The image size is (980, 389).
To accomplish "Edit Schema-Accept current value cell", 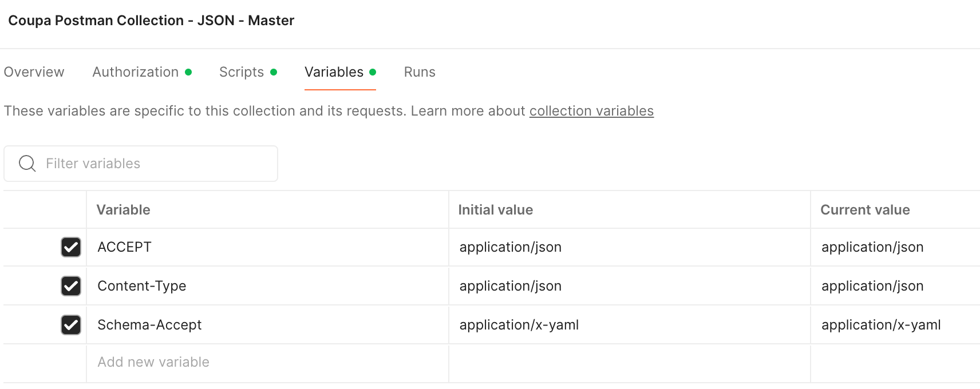I will pos(895,325).
